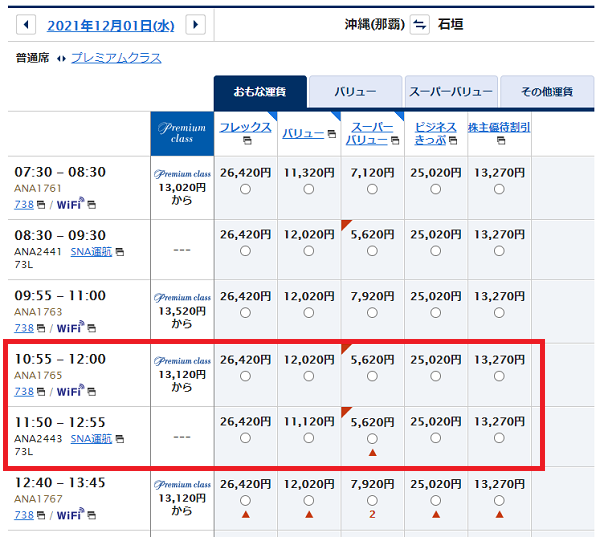Viewport: 600px width, 537px height.
Task: Click the Premium class header logo
Action: (x=182, y=133)
